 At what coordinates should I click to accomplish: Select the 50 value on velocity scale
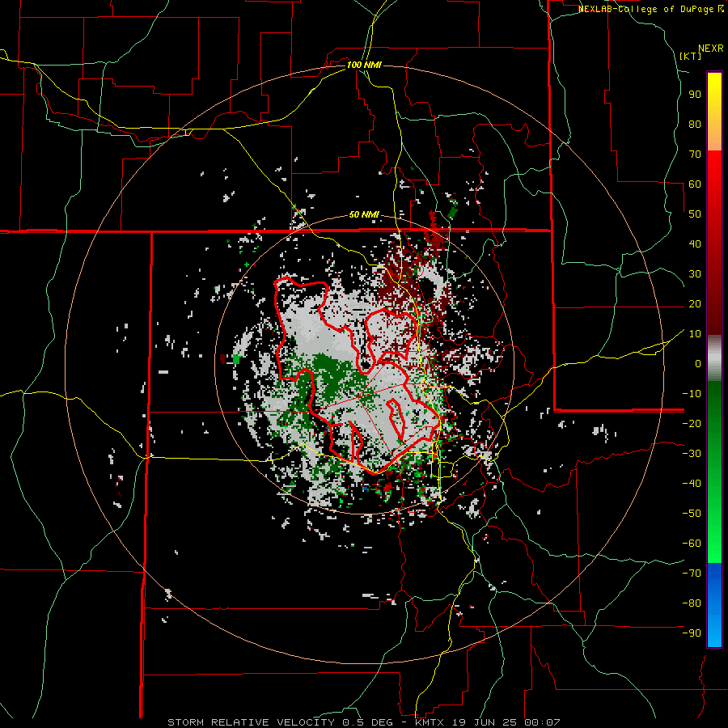pos(695,214)
